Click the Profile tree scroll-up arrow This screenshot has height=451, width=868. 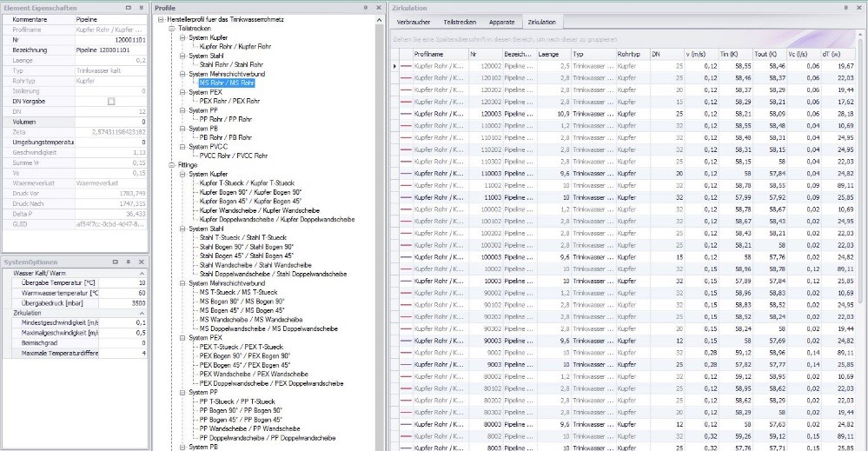point(379,20)
